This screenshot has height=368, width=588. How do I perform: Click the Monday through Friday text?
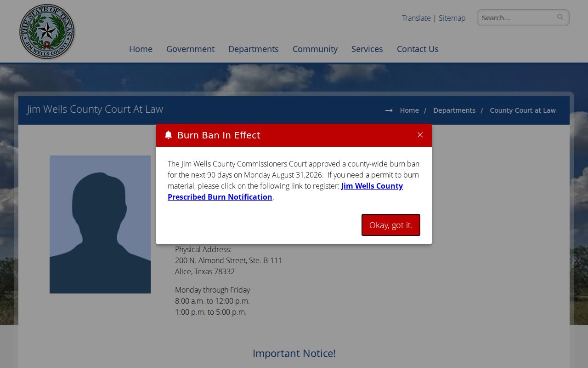tap(213, 290)
